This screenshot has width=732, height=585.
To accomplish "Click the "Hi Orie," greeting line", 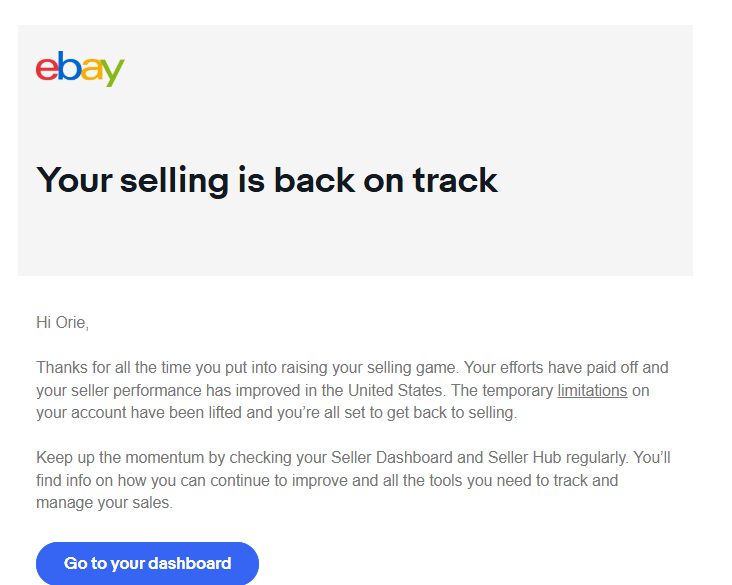I will (x=62, y=322).
